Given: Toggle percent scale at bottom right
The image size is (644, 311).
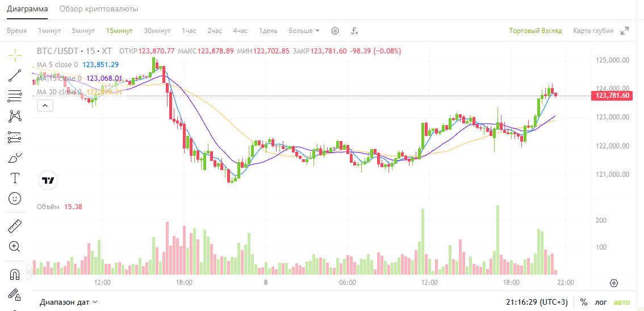Looking at the screenshot, I should click(584, 302).
